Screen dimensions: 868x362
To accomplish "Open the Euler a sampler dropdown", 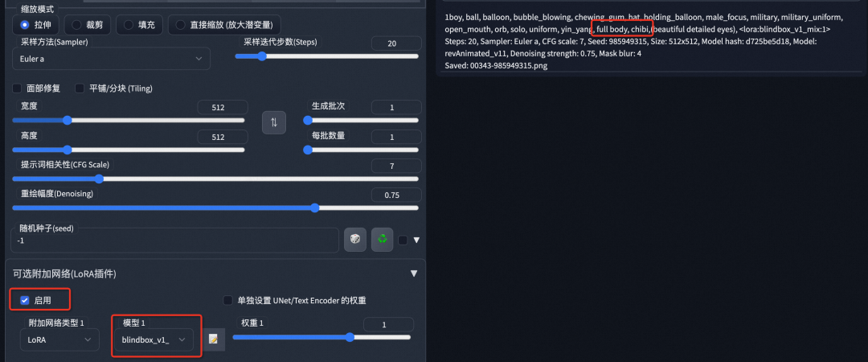I will click(x=111, y=58).
